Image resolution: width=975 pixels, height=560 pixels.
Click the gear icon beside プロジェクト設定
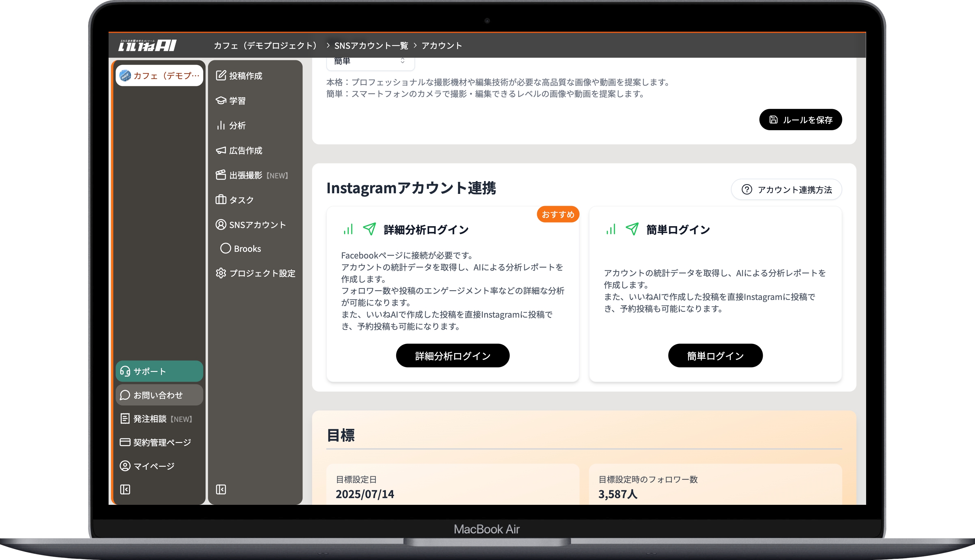click(221, 273)
